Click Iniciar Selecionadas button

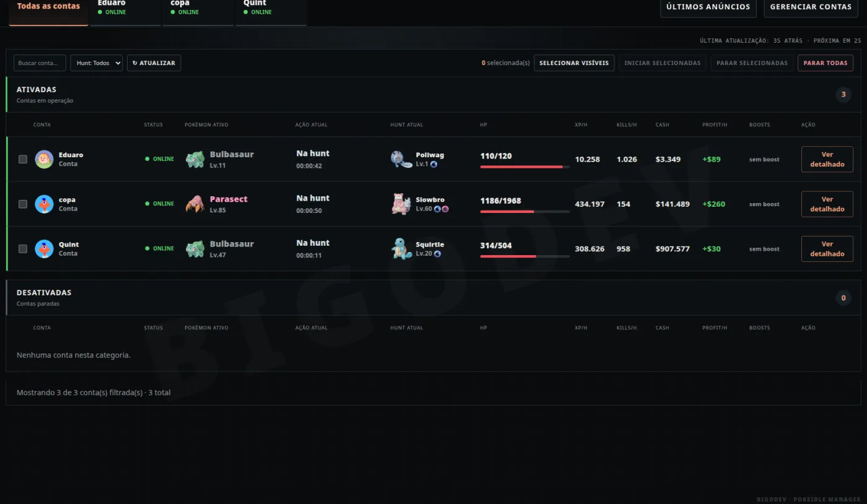tap(663, 63)
